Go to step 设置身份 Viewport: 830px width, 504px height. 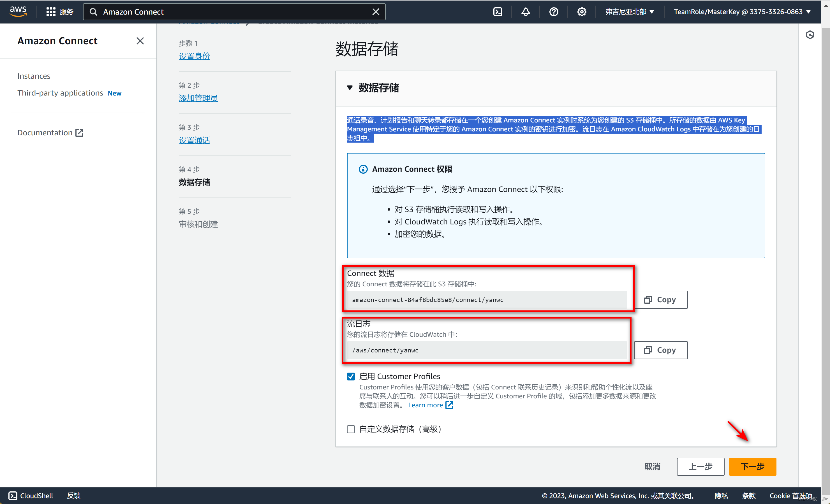tap(194, 56)
